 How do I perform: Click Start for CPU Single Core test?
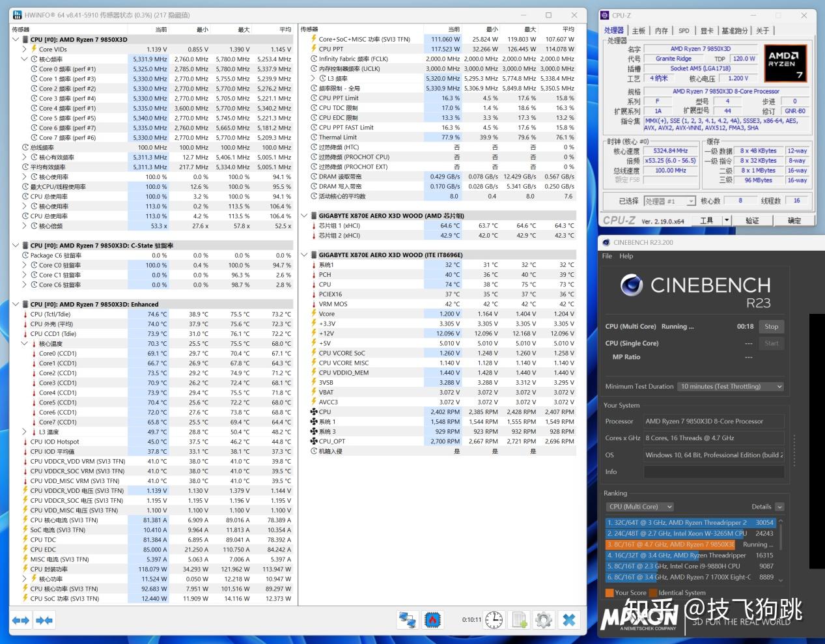point(771,343)
